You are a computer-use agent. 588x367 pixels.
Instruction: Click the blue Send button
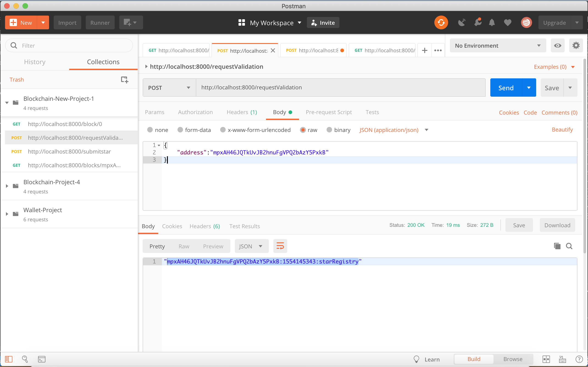[x=506, y=88]
